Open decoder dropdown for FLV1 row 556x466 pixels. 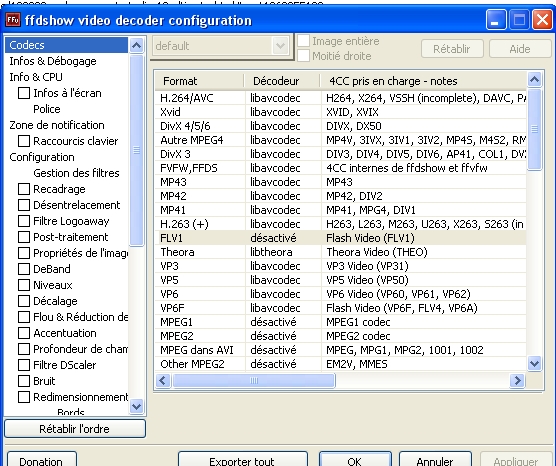click(x=283, y=238)
